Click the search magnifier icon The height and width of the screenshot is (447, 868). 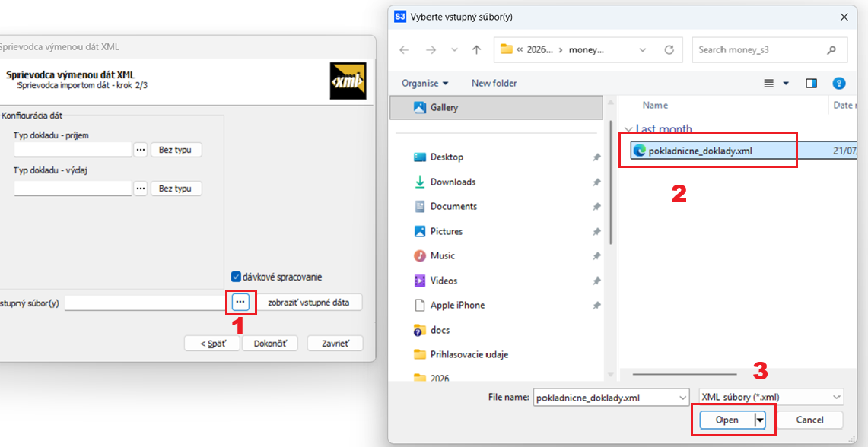(x=831, y=49)
